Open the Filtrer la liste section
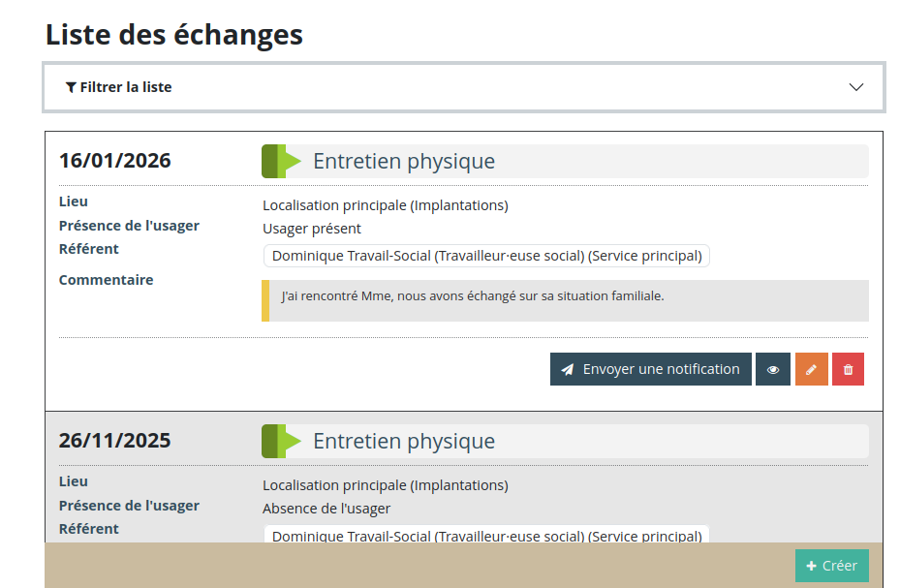Screen dimensions: 900x588 126,87
